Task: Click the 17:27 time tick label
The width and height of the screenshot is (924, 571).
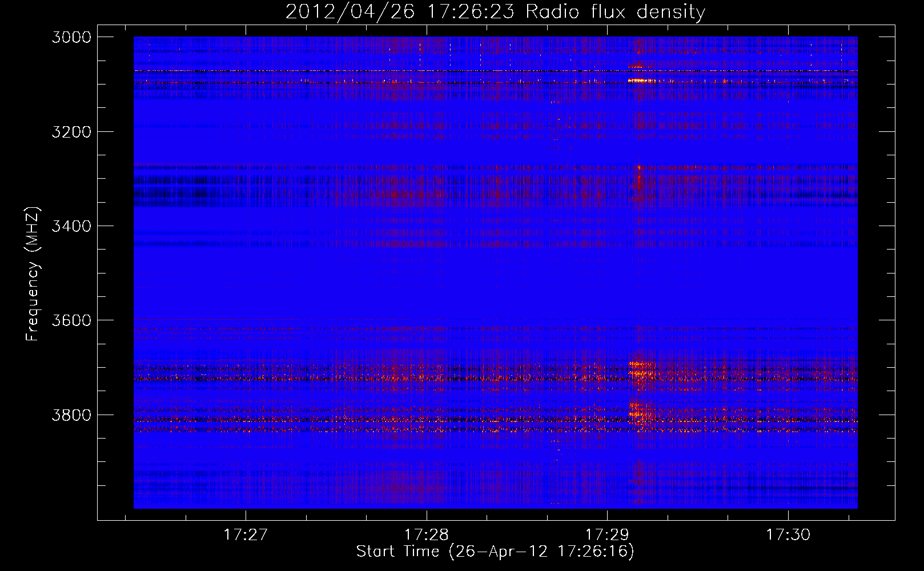Action: tap(246, 534)
